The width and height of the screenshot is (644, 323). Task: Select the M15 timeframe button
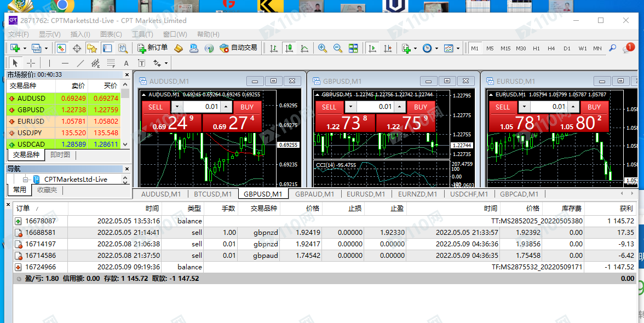point(505,48)
